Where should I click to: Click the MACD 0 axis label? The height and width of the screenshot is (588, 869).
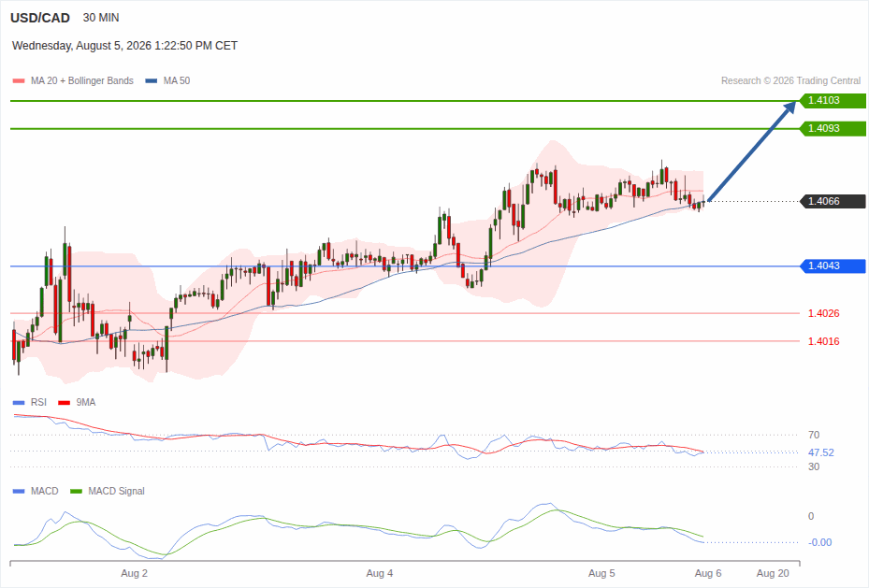pos(811,516)
